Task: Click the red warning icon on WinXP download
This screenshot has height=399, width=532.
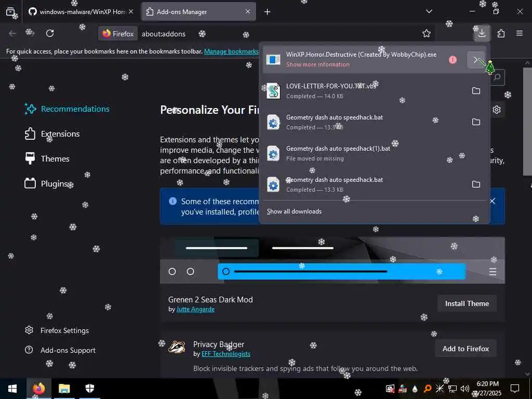Action: coord(453,60)
